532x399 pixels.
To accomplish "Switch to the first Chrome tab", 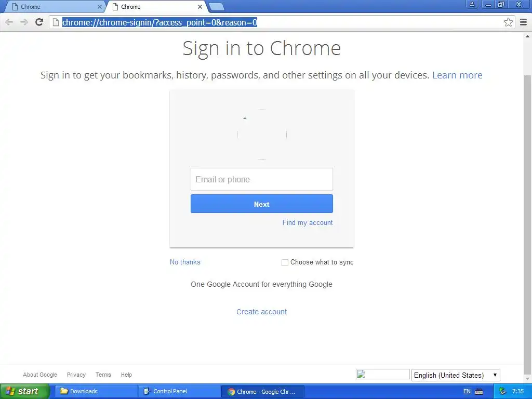I will pos(54,7).
